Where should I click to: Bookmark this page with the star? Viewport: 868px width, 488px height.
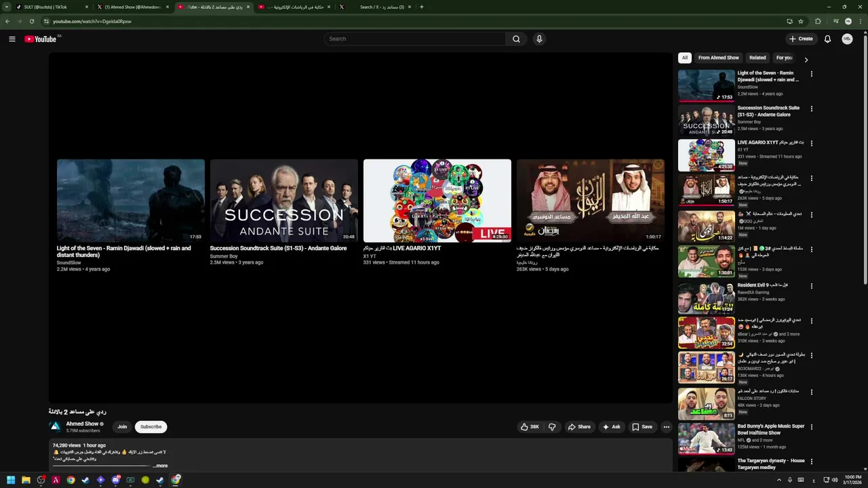(x=801, y=21)
